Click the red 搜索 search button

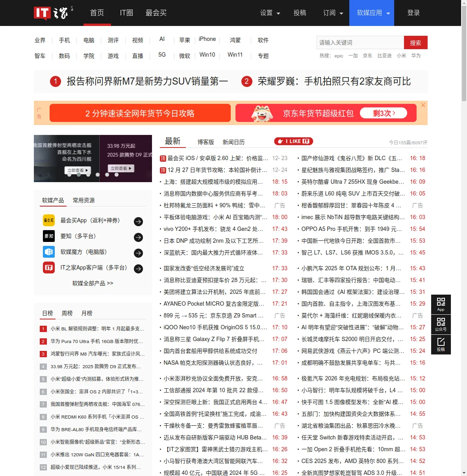(x=415, y=42)
